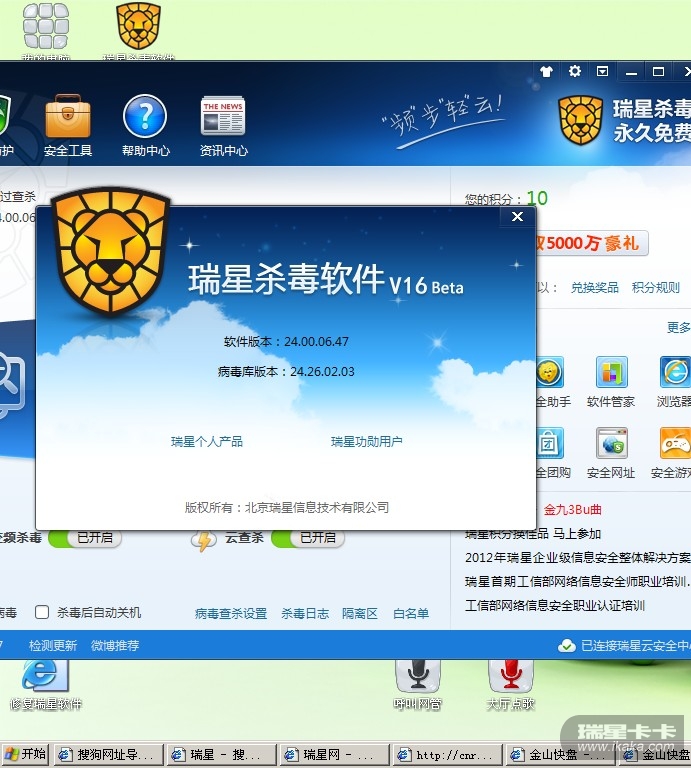Viewport: 691px width, 768px height.
Task: Click the magnifier scan icon at left edge
Action: [x=11, y=384]
